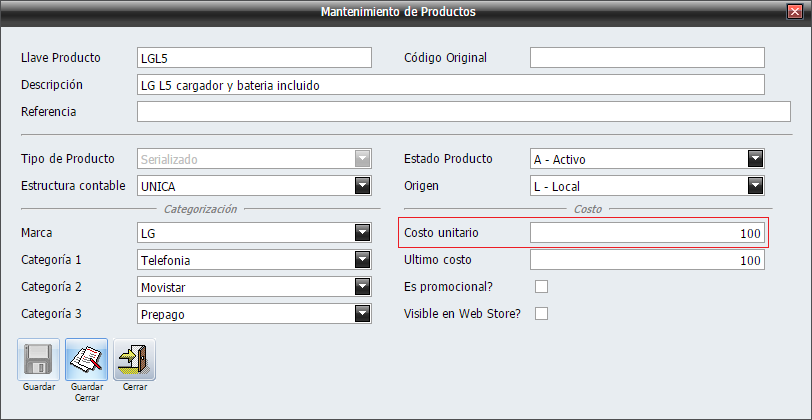
Task: Click the Cerrar exit door icon
Action: pos(135,359)
